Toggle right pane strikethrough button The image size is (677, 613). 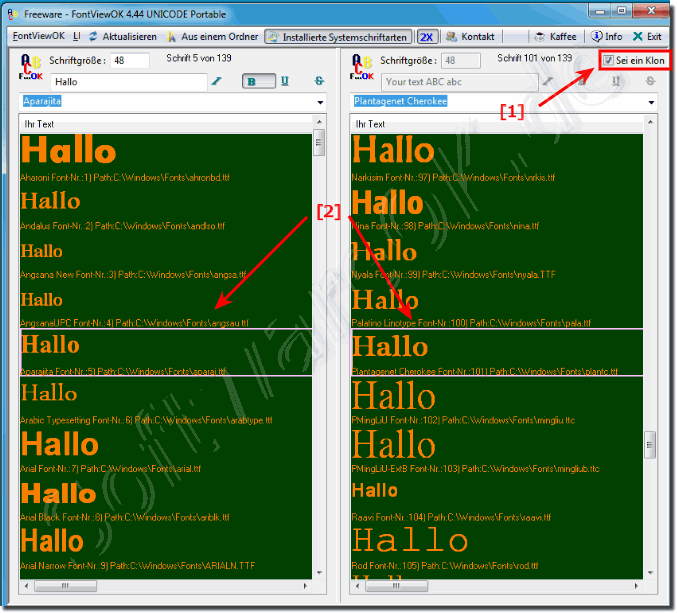click(650, 81)
